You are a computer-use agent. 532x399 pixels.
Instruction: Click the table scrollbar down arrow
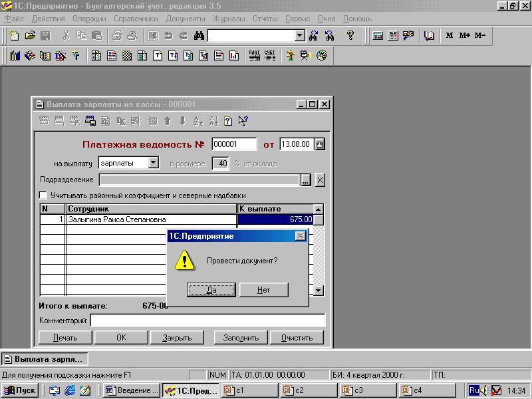point(318,291)
